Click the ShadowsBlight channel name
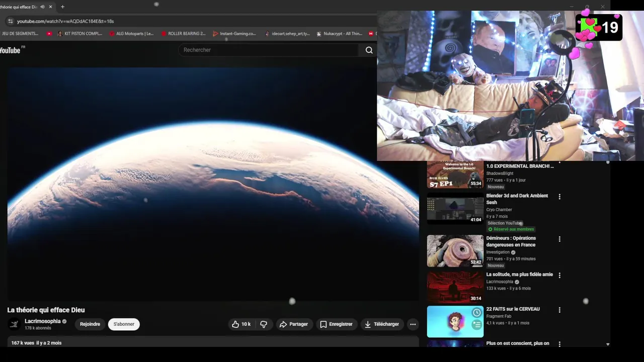Image resolution: width=644 pixels, height=362 pixels. click(500, 173)
